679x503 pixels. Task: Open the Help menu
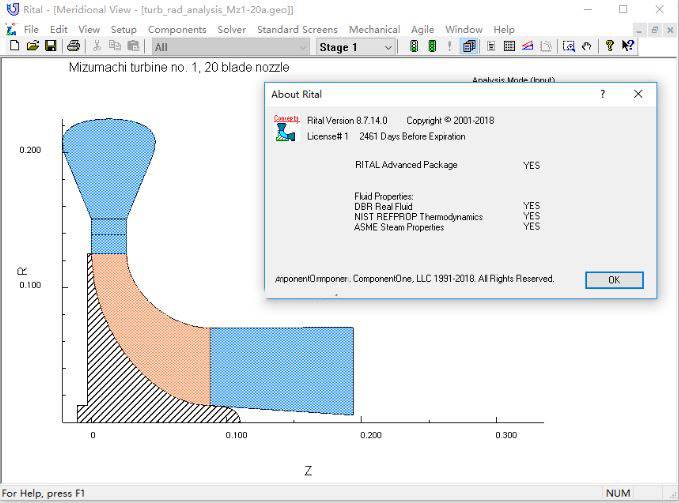[504, 29]
